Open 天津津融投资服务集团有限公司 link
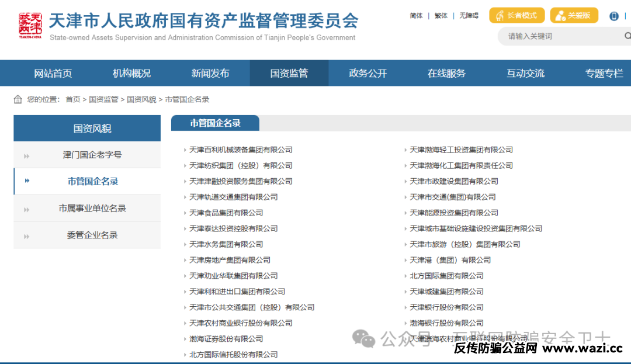631x364 pixels. 241,181
